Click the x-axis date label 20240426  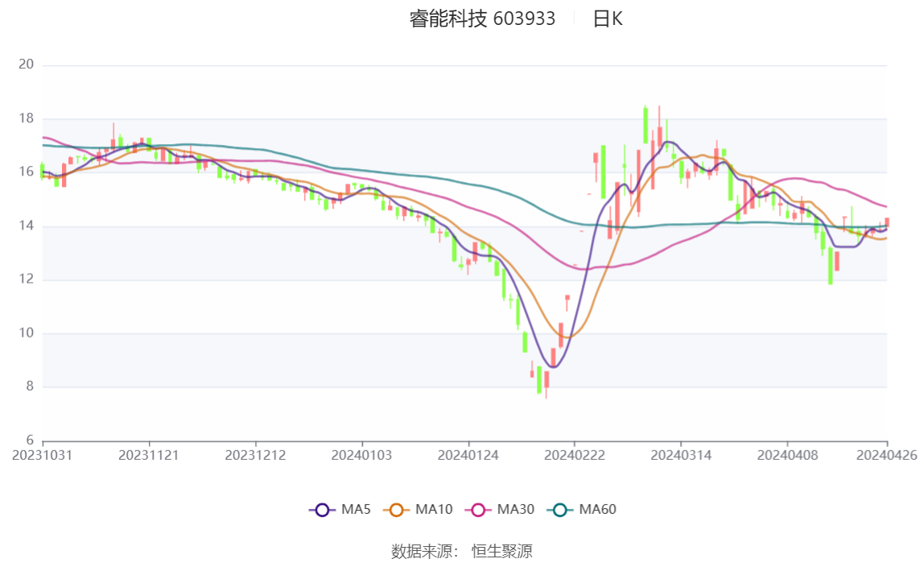click(x=887, y=455)
